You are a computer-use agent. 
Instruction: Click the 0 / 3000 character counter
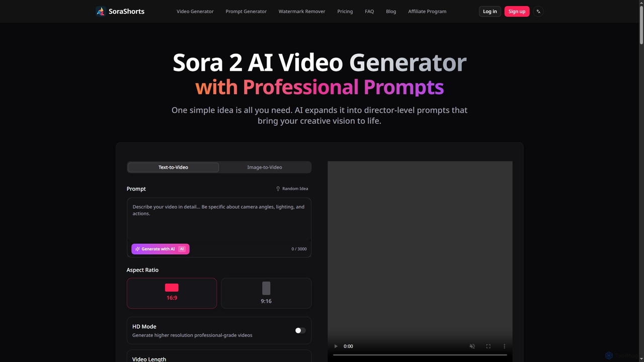[x=299, y=249]
